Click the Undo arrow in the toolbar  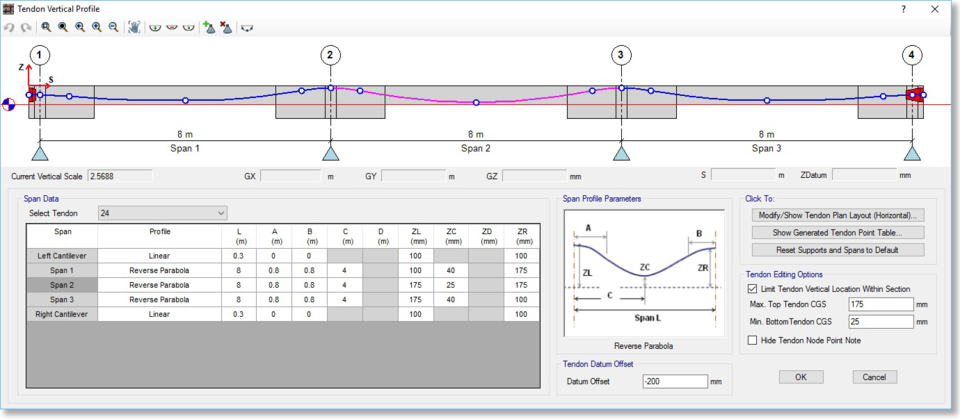[9, 27]
